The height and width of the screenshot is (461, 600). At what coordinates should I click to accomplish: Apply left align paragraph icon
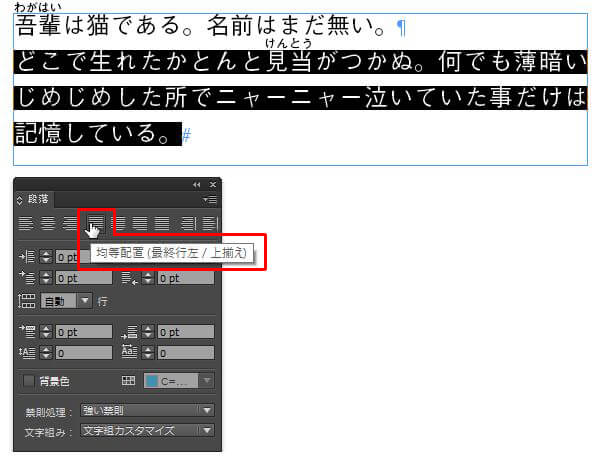pyautogui.click(x=25, y=223)
